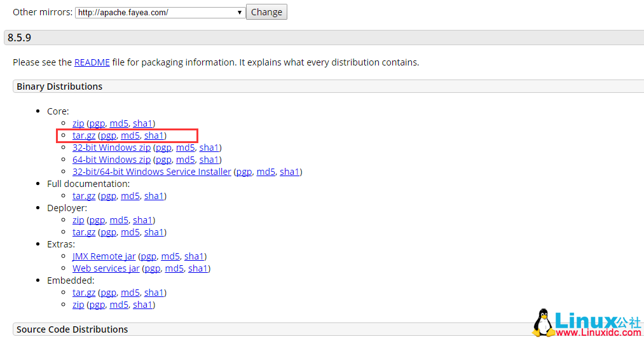Image resolution: width=644 pixels, height=339 pixels.
Task: Open the README link
Action: 92,62
